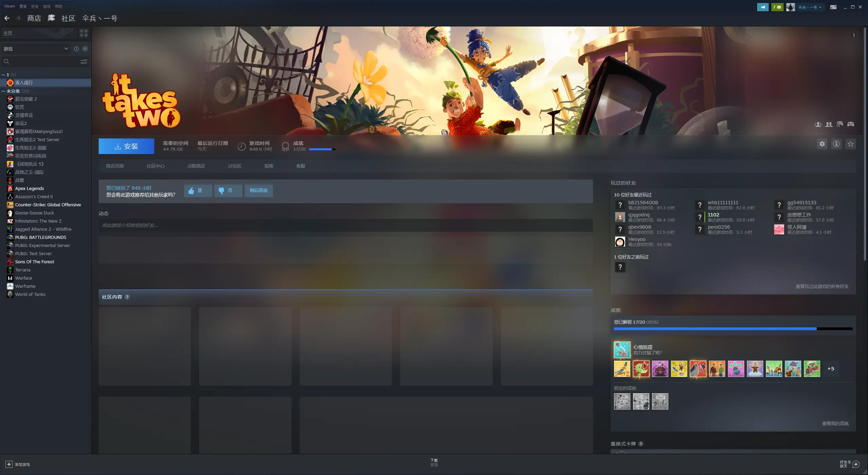View my achievements link
The width and height of the screenshot is (868, 475).
[835, 423]
